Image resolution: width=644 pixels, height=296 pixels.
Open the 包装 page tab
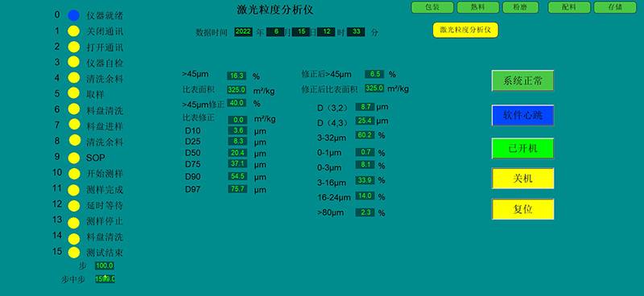[432, 7]
